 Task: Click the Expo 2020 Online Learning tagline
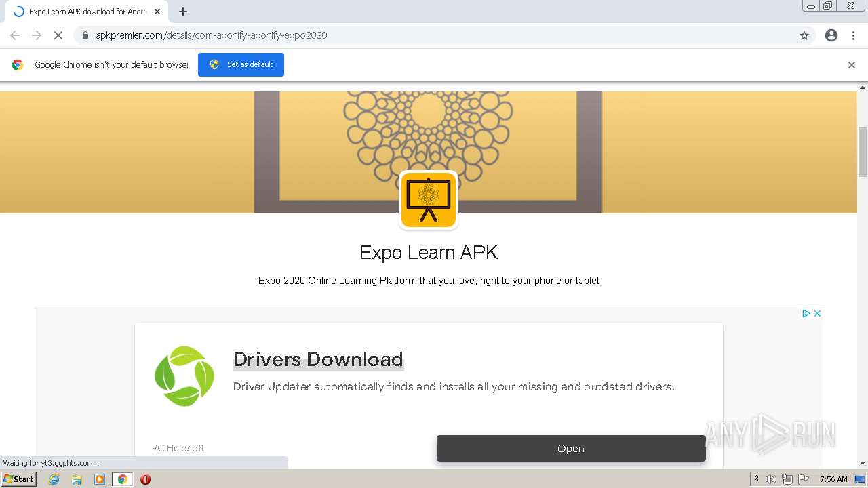click(429, 281)
